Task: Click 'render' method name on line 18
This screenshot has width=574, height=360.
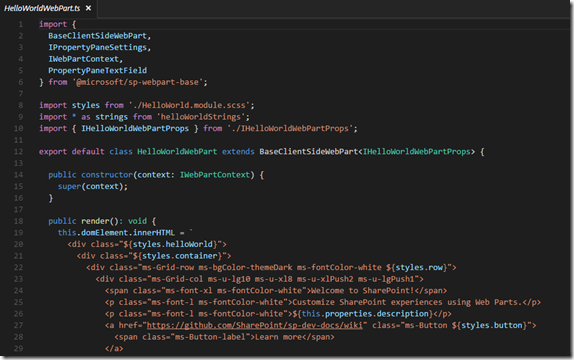Action: pos(95,221)
